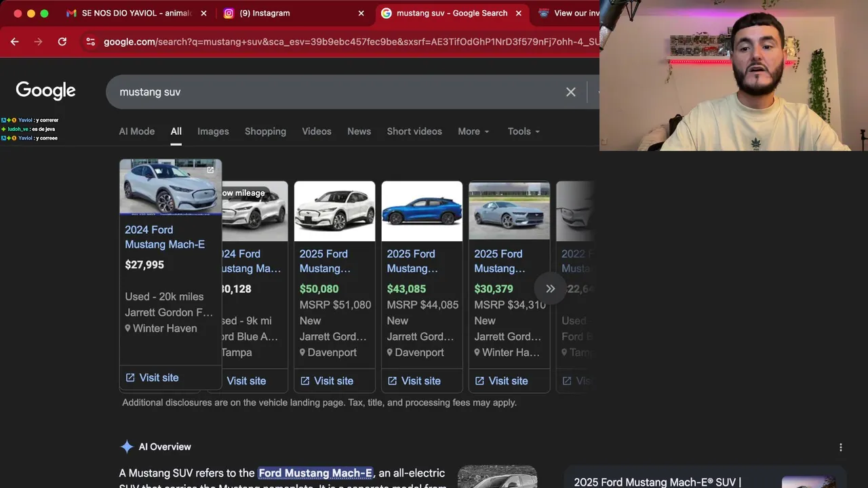
Task: Click the address bar URL
Action: coord(351,42)
